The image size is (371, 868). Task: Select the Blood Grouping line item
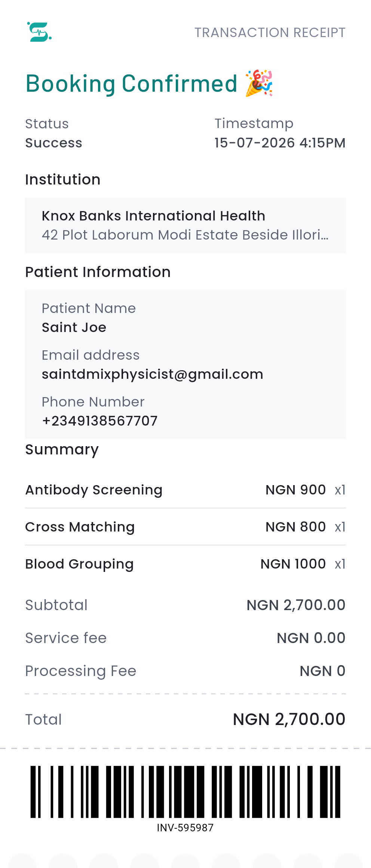[x=185, y=564]
